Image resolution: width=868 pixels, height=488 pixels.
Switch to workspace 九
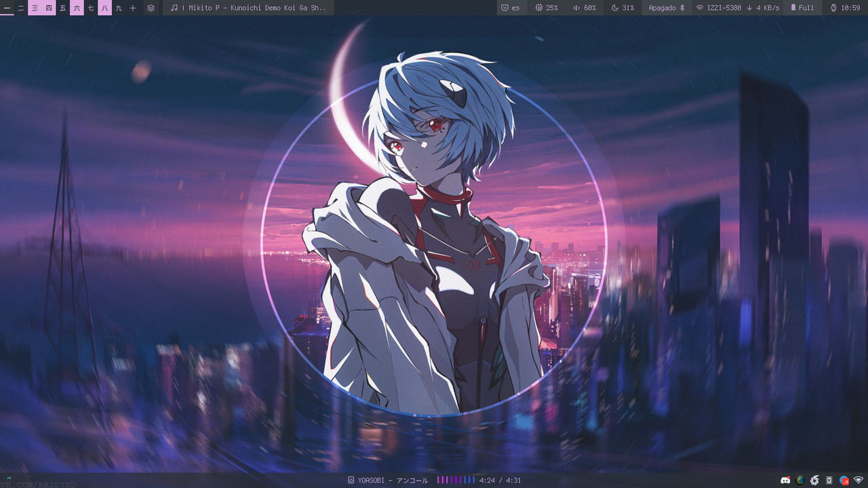coord(118,8)
